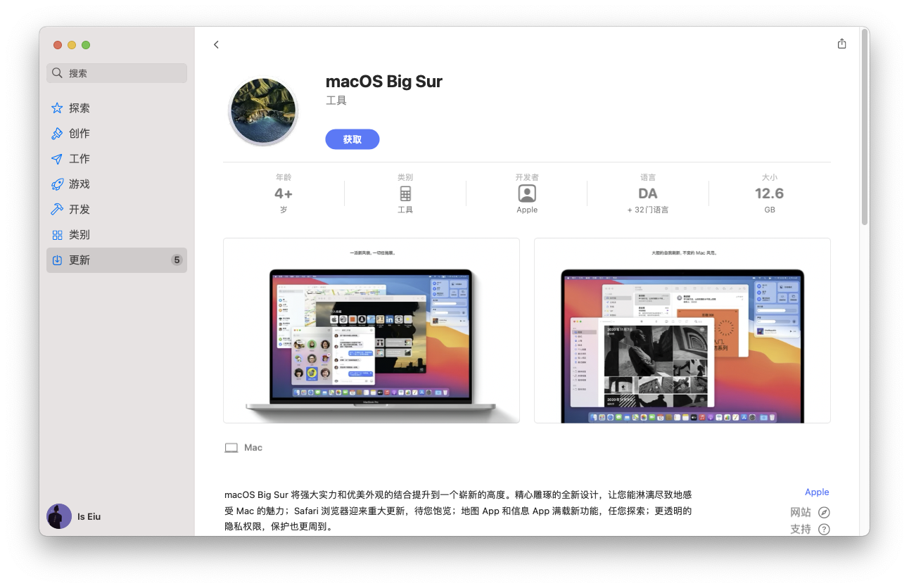Image resolution: width=909 pixels, height=588 pixels.
Task: Click the 4+ age rating
Action: point(284,193)
